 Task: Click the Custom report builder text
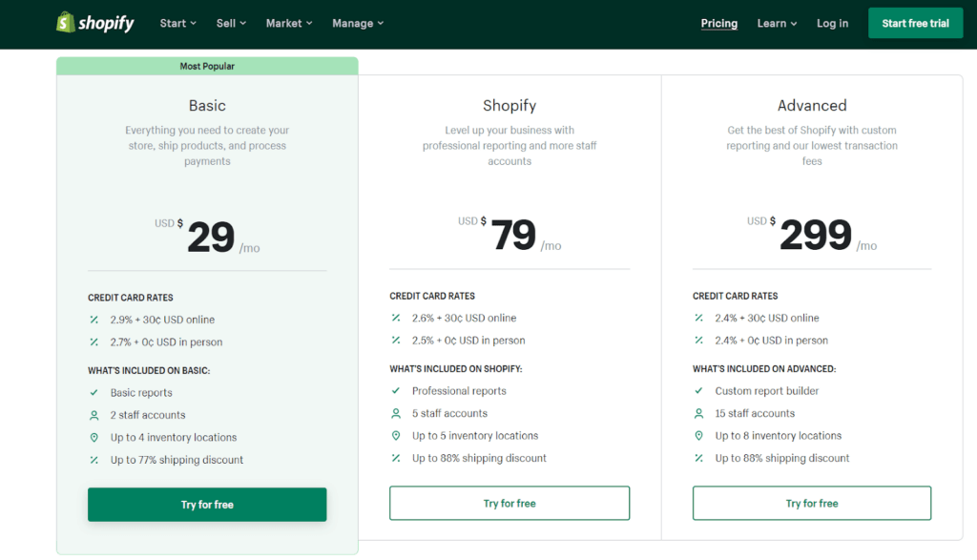pos(767,390)
